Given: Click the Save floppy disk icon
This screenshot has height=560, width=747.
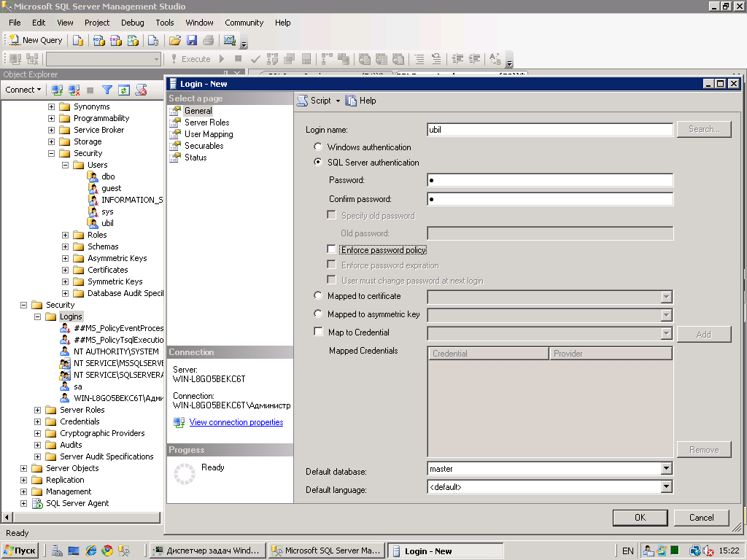Looking at the screenshot, I should pyautogui.click(x=192, y=41).
